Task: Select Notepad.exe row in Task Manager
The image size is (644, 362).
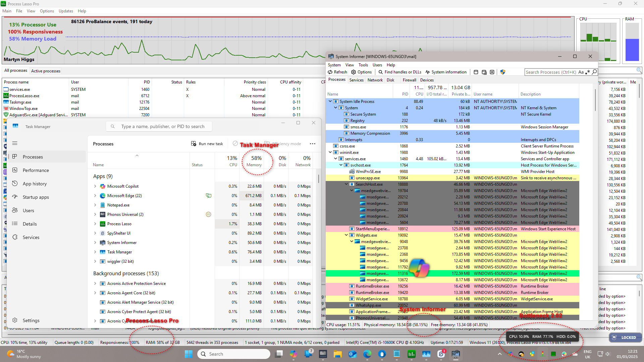Action: pyautogui.click(x=202, y=205)
